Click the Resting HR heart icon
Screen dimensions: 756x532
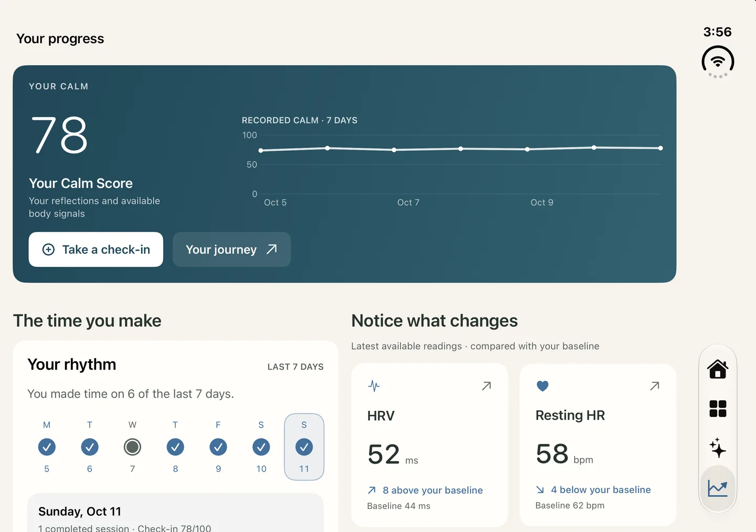tap(542, 386)
